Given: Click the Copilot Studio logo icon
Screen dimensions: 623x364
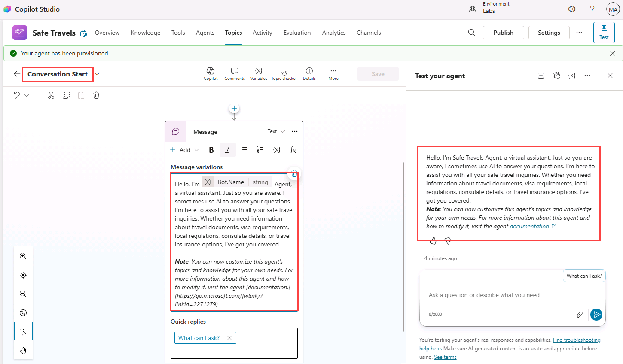Looking at the screenshot, I should (x=7, y=9).
